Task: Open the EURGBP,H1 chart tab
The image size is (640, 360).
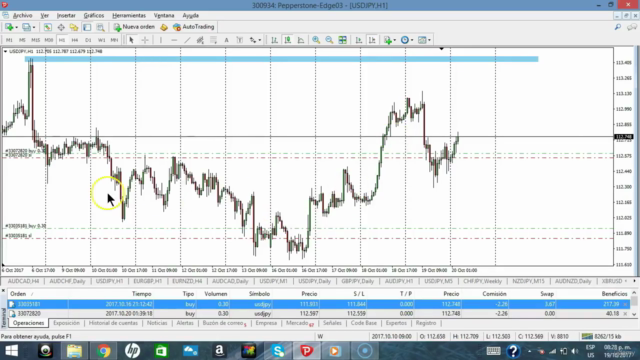Action: 148,281
